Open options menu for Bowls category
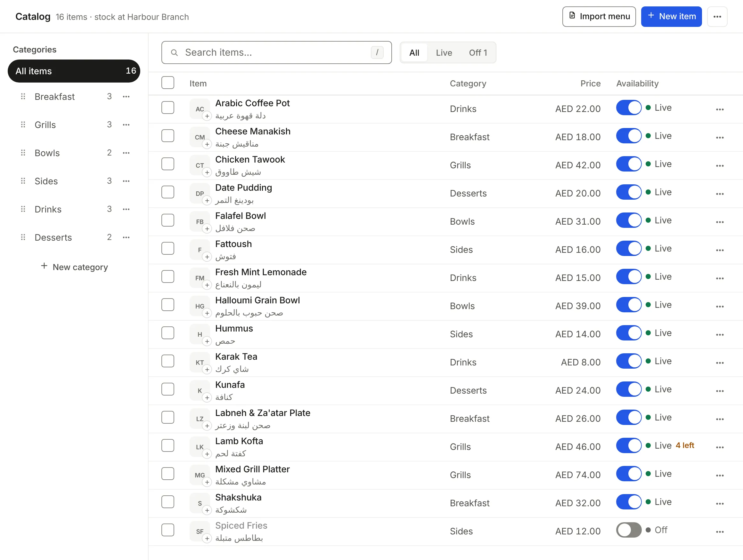 coord(126,153)
